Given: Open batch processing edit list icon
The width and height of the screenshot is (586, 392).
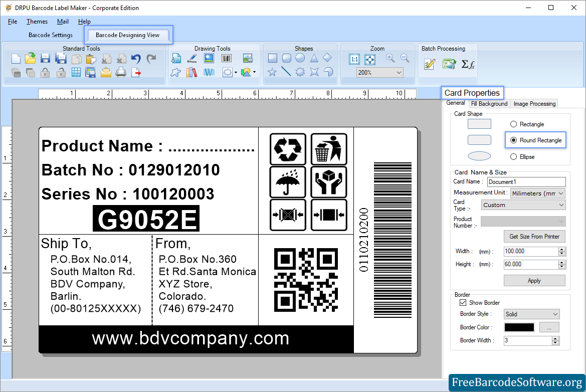Looking at the screenshot, I should coord(430,64).
